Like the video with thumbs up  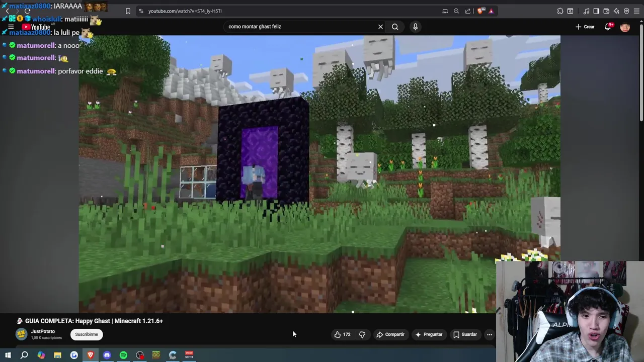[342, 334]
